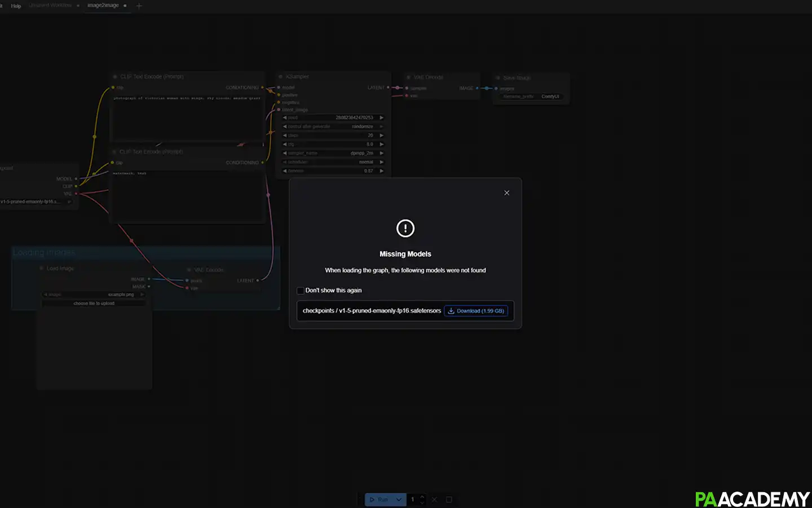Image resolution: width=812 pixels, height=508 pixels.
Task: Click the batch count number field
Action: (413, 500)
